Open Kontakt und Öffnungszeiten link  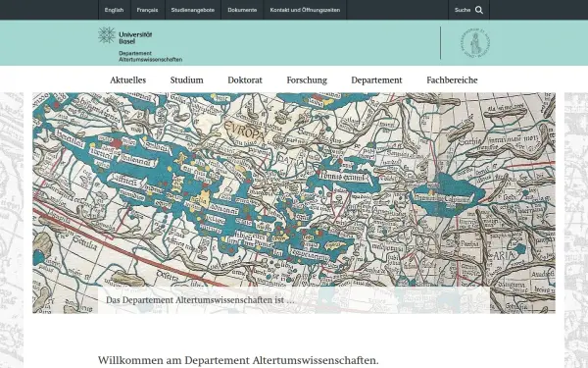[x=305, y=10]
